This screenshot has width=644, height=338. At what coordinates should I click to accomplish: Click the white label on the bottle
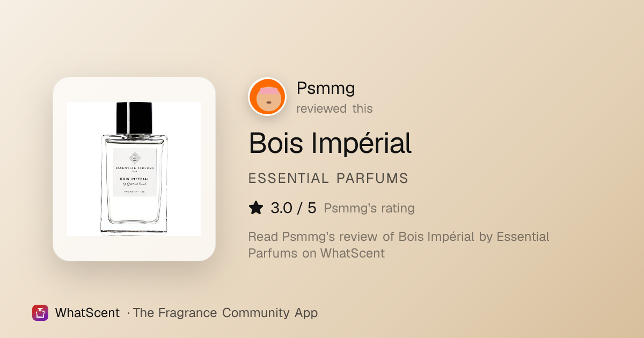click(134, 172)
